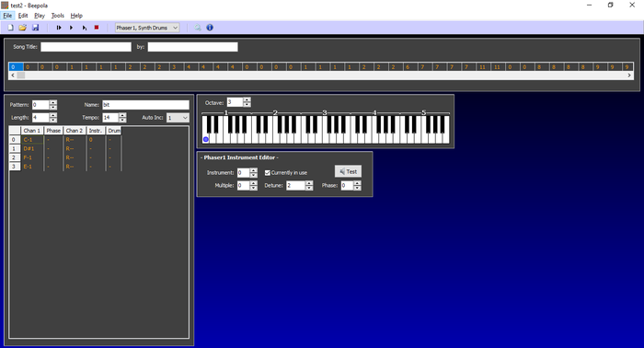
Task: Save the song with the floppy disk icon
Action: [35, 28]
